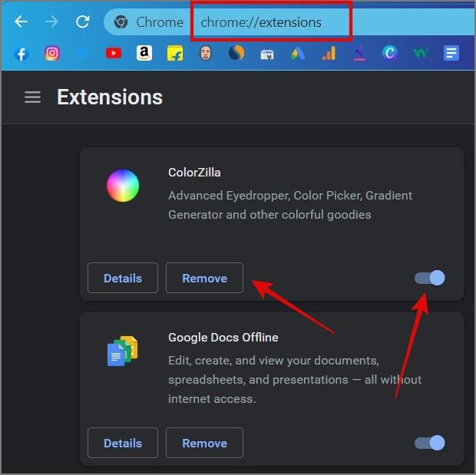Image resolution: width=476 pixels, height=475 pixels.
Task: Open Details for ColorZilla
Action: (x=123, y=278)
